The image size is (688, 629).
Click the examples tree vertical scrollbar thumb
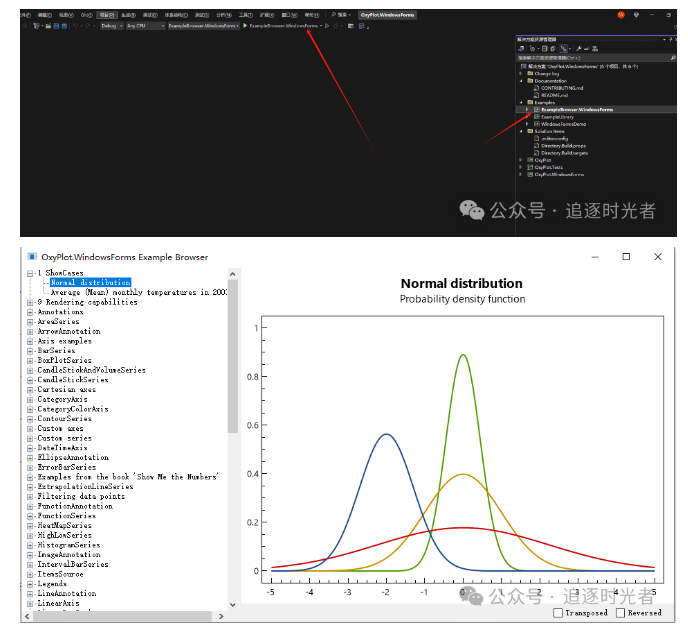(233, 356)
